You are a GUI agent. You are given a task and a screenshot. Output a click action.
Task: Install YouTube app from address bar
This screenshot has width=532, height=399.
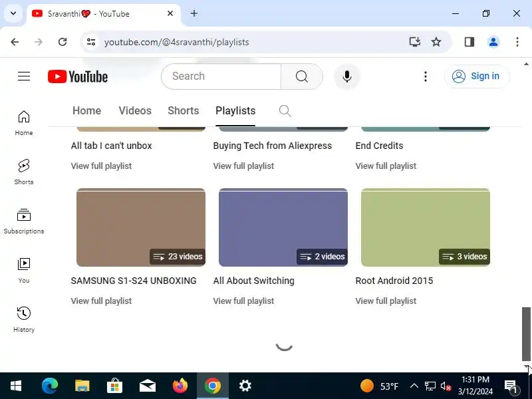pos(414,42)
